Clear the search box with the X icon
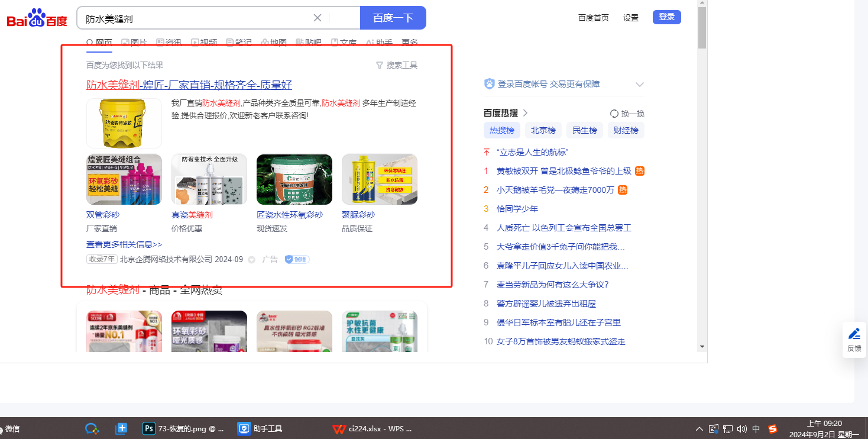Viewport: 868px width, 439px height. 318,18
